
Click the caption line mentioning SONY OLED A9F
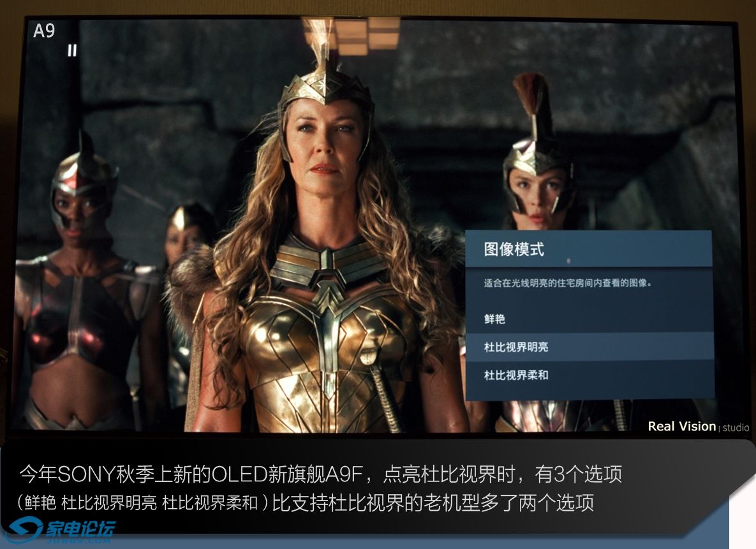point(321,474)
